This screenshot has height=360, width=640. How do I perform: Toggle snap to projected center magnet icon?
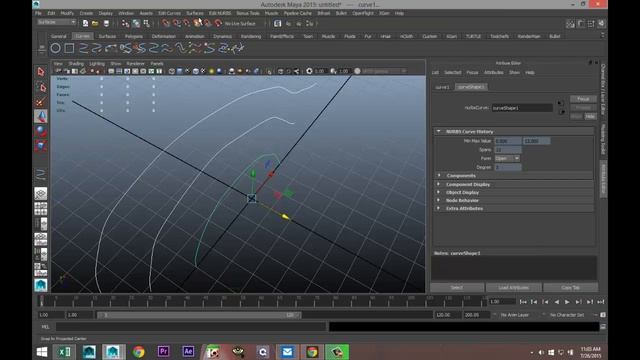[x=197, y=23]
